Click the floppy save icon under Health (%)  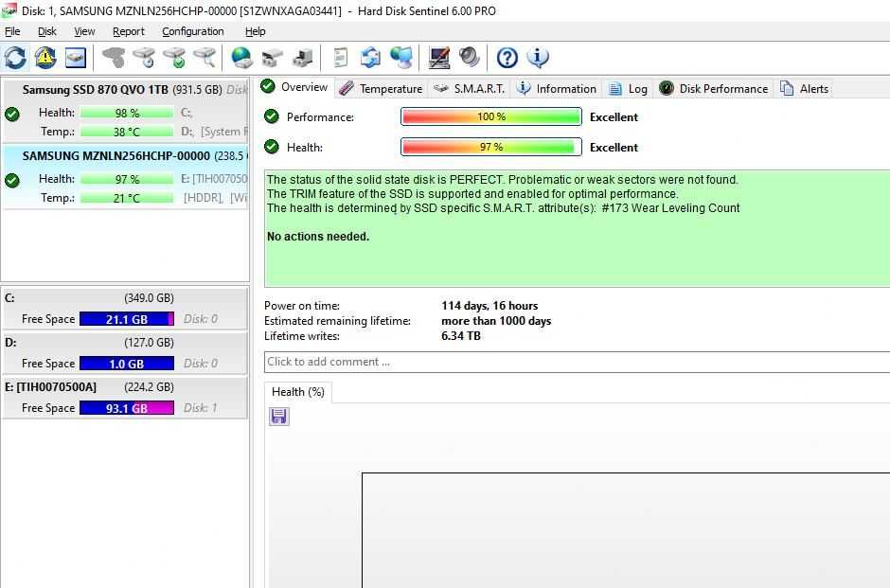point(278,417)
